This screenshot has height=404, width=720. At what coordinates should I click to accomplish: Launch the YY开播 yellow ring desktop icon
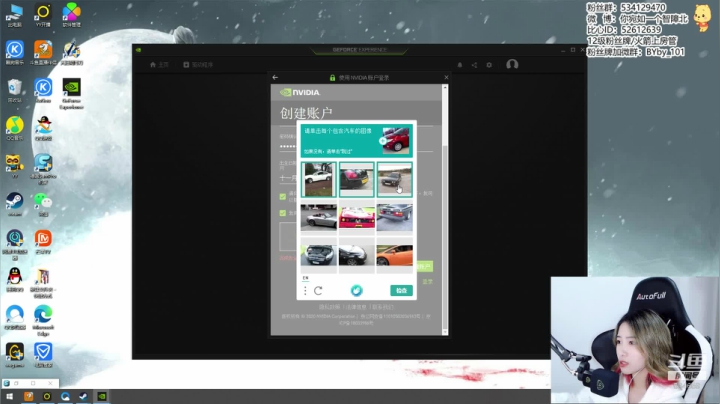tap(43, 15)
